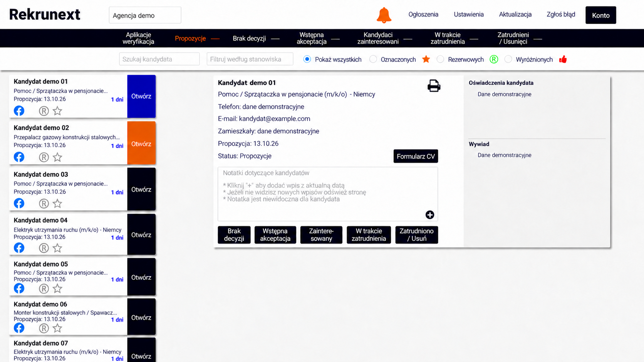This screenshot has height=362, width=644.
Task: Click the Agencja demo field
Action: 145,15
